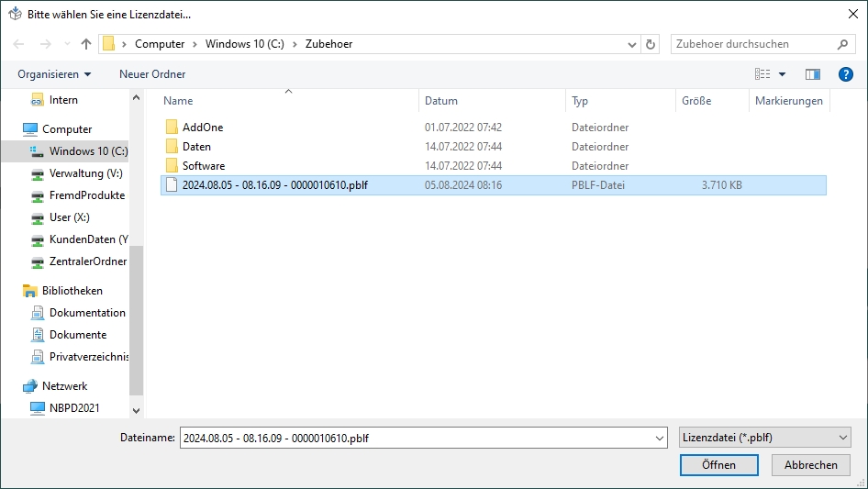Open the KundenDaten network drive

[x=89, y=239]
